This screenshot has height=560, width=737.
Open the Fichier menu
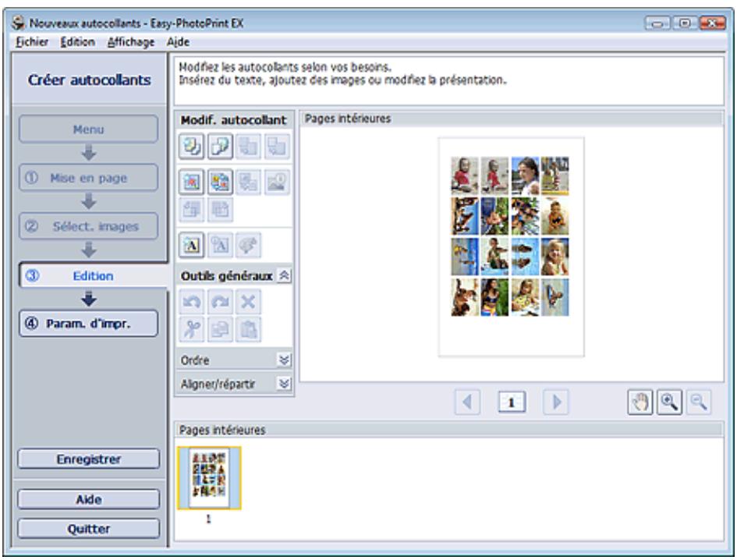pos(32,42)
